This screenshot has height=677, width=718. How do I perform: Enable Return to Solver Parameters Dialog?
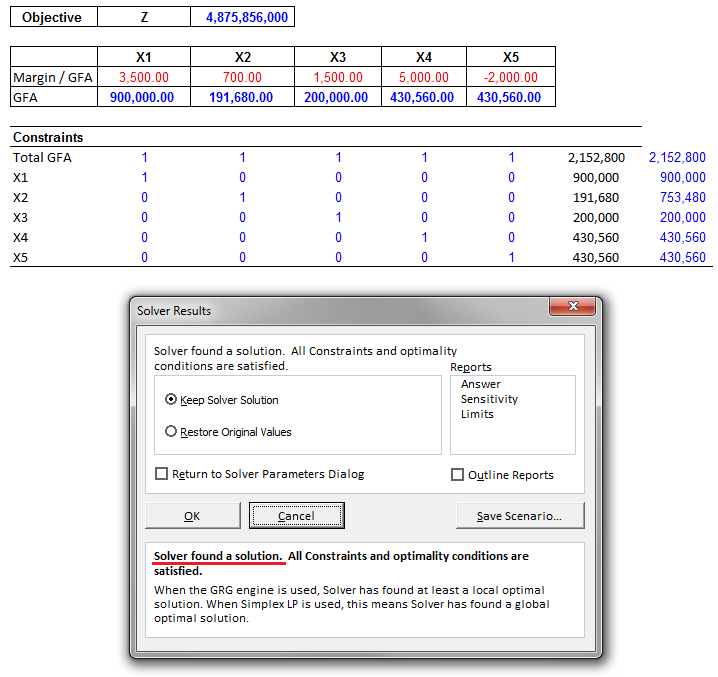[162, 474]
